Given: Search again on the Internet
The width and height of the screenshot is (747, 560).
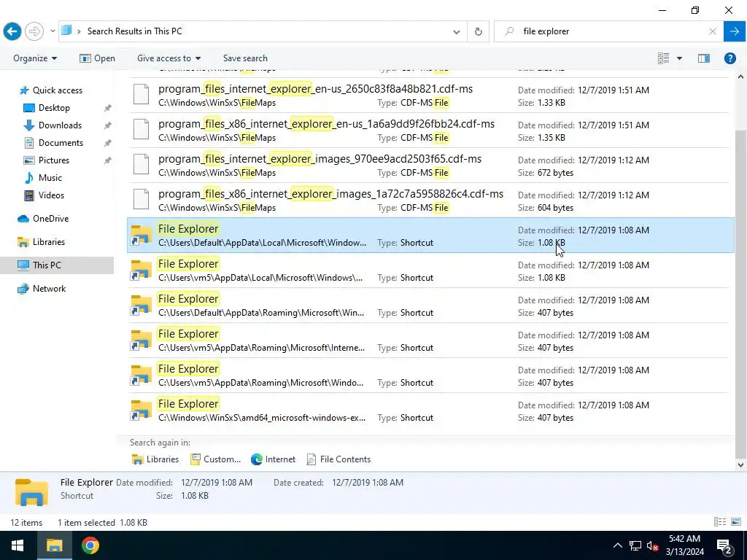Looking at the screenshot, I should pos(274,459).
